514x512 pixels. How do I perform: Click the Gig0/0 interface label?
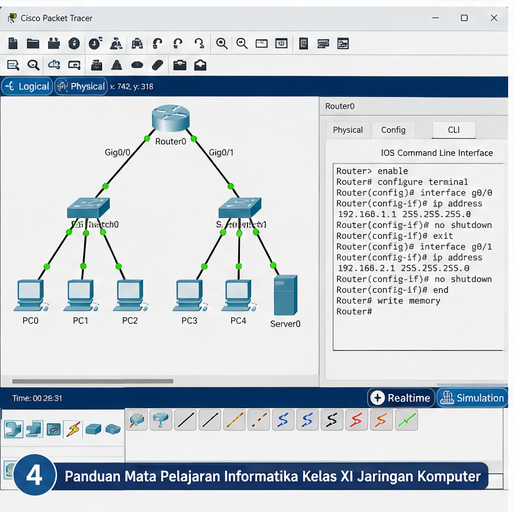tap(117, 152)
